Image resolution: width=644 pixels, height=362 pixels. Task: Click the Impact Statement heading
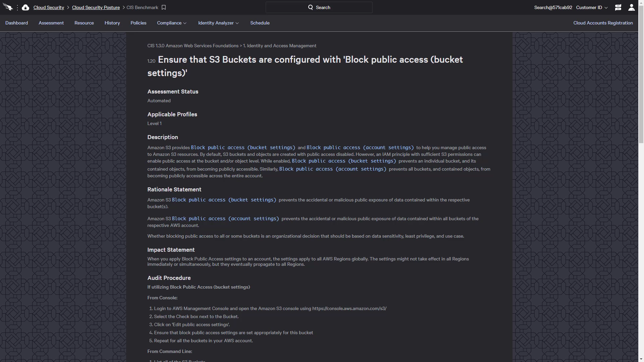point(171,250)
